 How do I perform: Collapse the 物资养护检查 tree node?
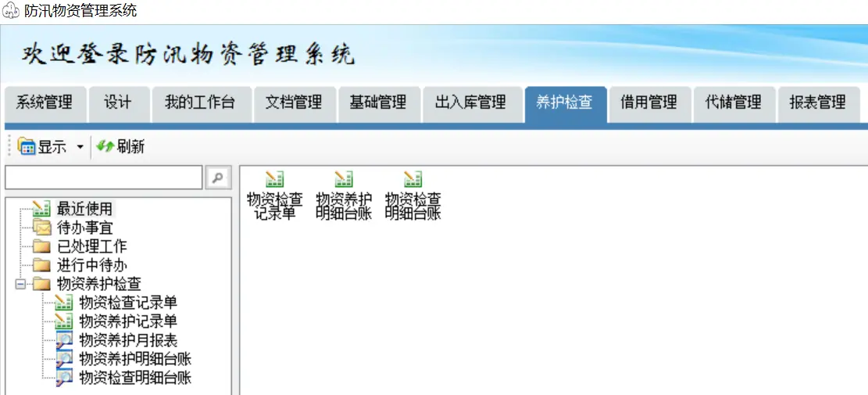click(x=20, y=284)
